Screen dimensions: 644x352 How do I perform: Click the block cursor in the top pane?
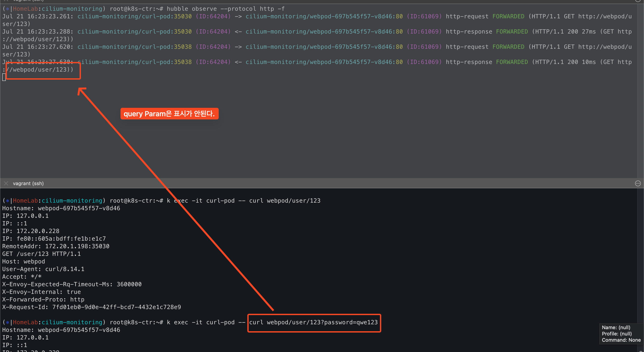pos(4,77)
